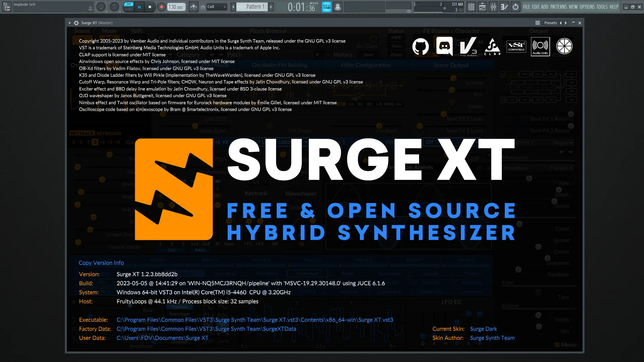The width and height of the screenshot is (644, 362).
Task: Open the Surge GitHub page icon
Action: click(420, 46)
